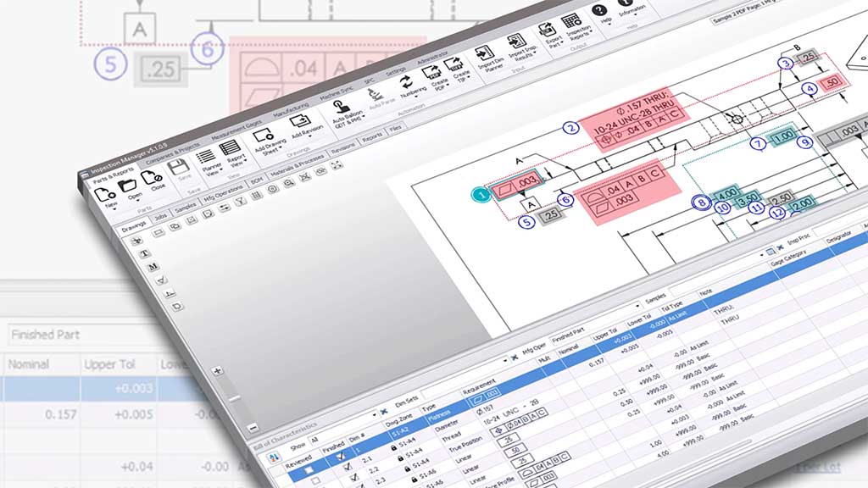Viewport: 868px width, 488px height.
Task: Click the filter funnel icon in drawing toolbar
Action: 240,202
